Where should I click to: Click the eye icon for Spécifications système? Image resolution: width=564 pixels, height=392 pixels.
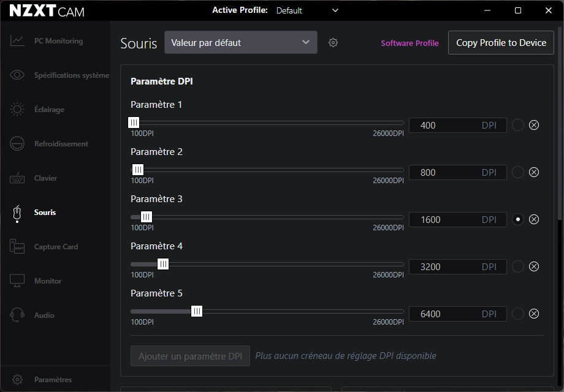[17, 75]
